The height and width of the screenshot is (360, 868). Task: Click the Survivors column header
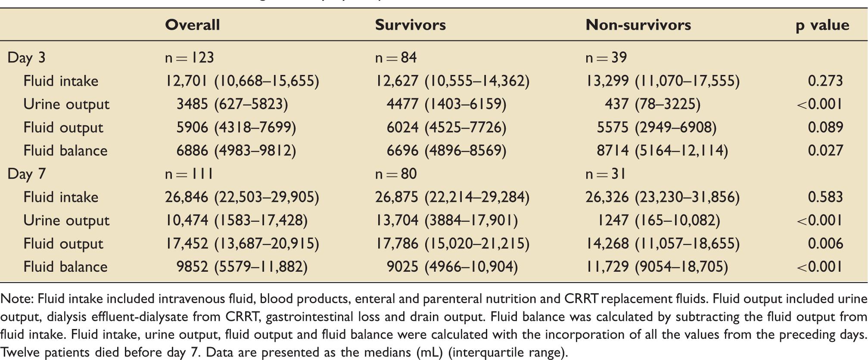(411, 25)
